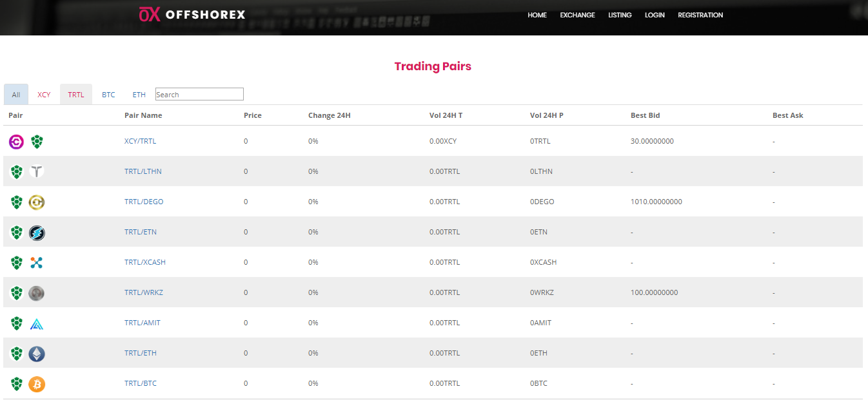Open the LOGIN page
The height and width of the screenshot is (400, 868).
click(655, 15)
